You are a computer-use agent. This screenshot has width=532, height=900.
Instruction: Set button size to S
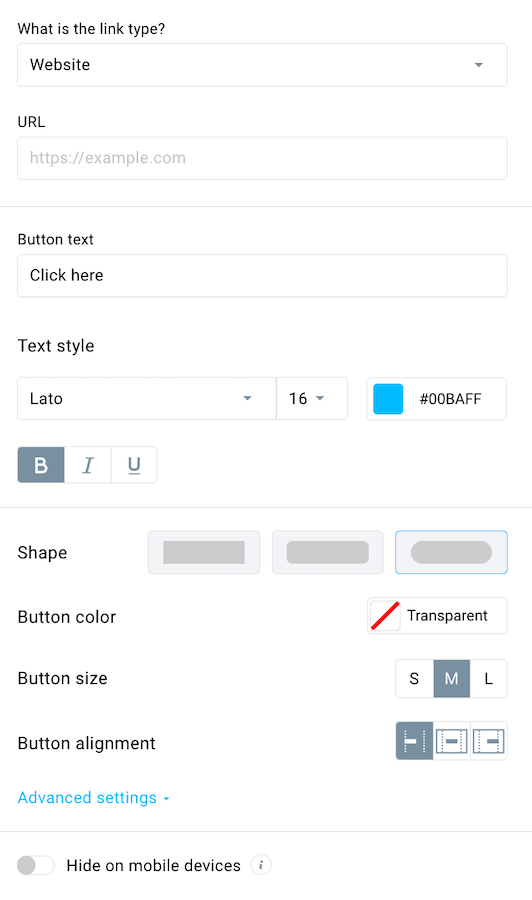[x=414, y=679]
